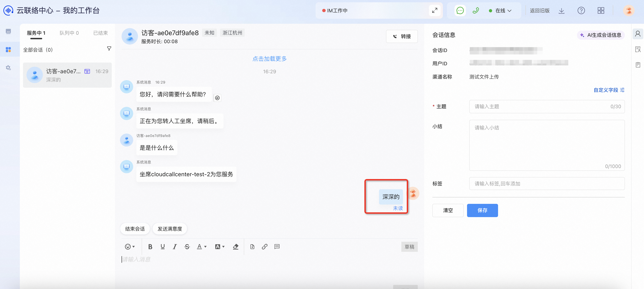Click the 未读 unread status label
This screenshot has height=289, width=644.
(x=397, y=208)
